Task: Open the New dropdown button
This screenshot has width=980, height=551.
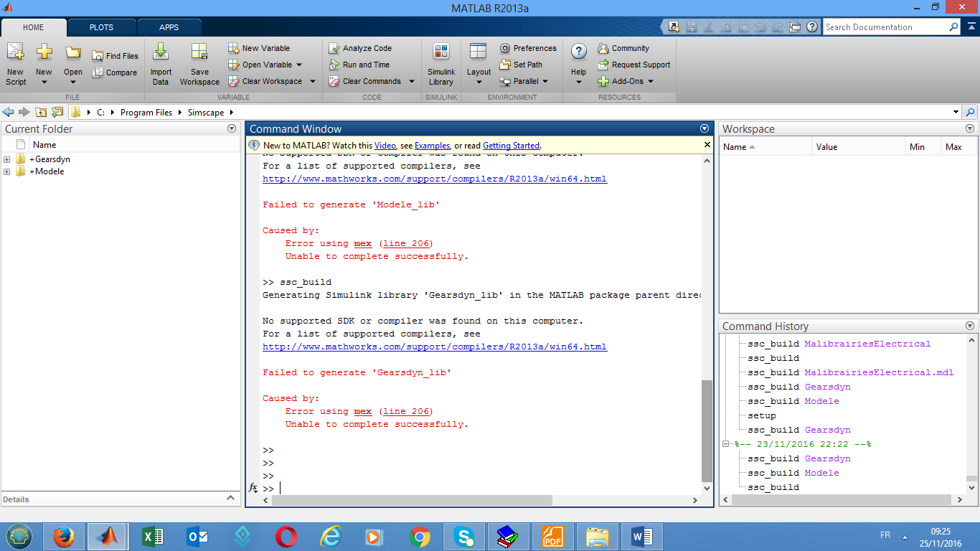Action: click(x=44, y=64)
